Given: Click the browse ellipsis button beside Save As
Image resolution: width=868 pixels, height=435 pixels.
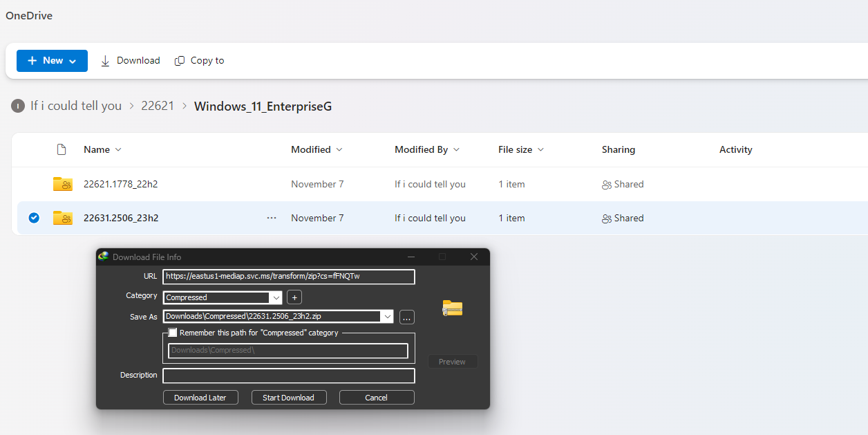Looking at the screenshot, I should pyautogui.click(x=407, y=317).
